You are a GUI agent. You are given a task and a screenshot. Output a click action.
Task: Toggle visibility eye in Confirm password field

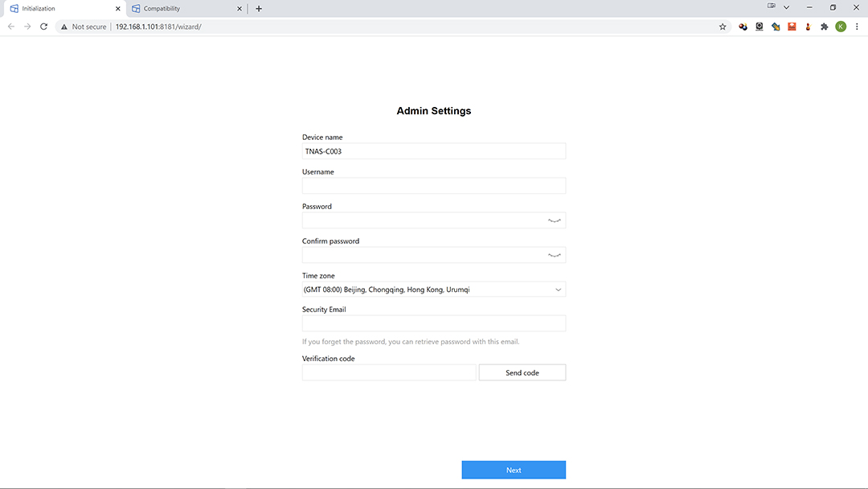coord(554,255)
